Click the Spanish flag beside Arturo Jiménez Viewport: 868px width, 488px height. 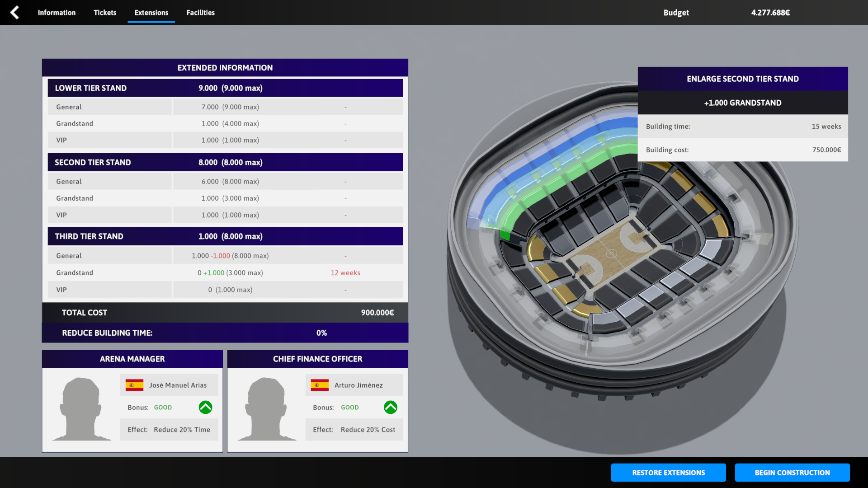tap(320, 385)
